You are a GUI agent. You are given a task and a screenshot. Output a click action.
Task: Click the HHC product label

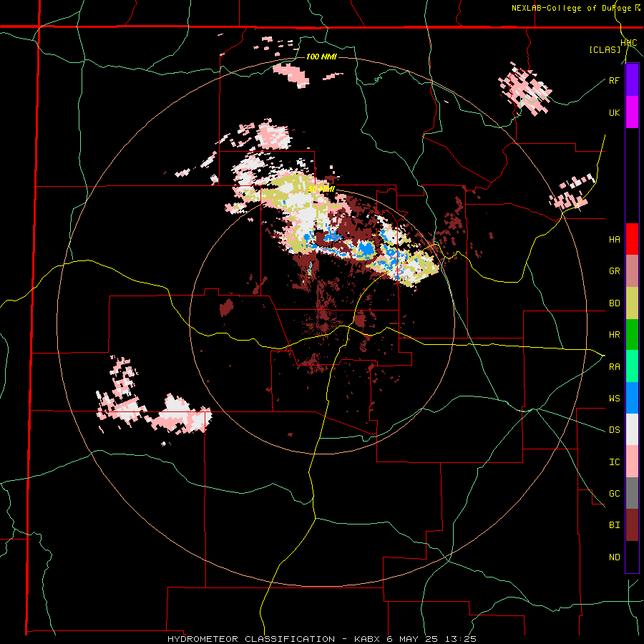629,43
